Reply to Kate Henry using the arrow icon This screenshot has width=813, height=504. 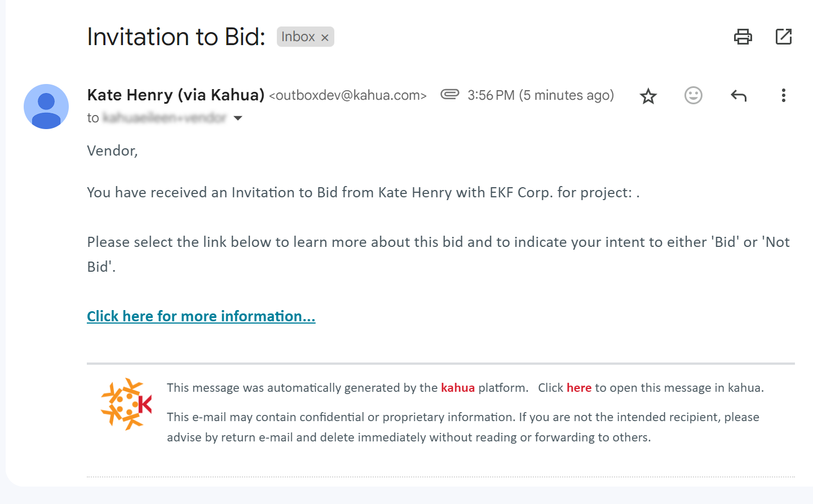pos(739,95)
